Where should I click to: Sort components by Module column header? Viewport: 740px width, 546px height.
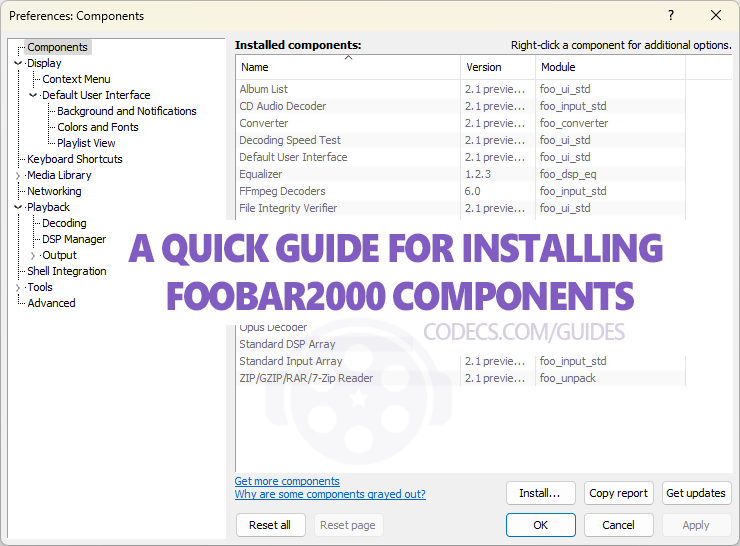click(610, 67)
